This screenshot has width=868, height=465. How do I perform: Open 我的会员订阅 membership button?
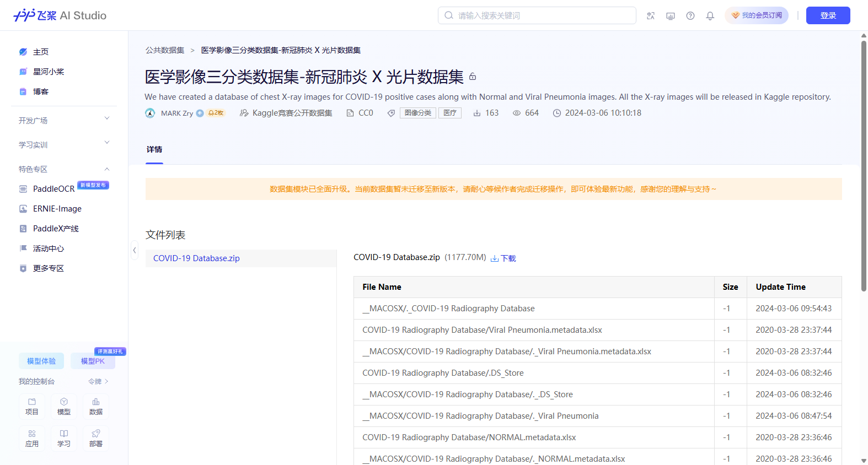pyautogui.click(x=757, y=15)
